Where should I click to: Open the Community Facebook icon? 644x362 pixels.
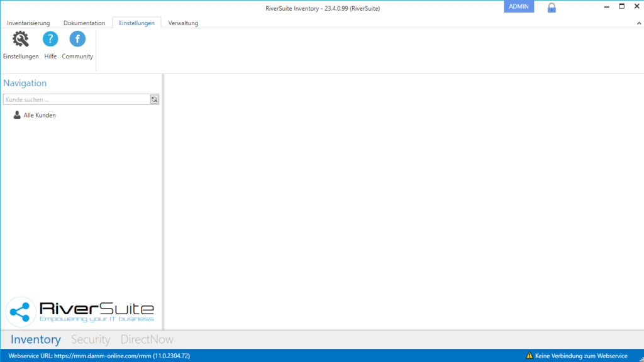pyautogui.click(x=77, y=40)
